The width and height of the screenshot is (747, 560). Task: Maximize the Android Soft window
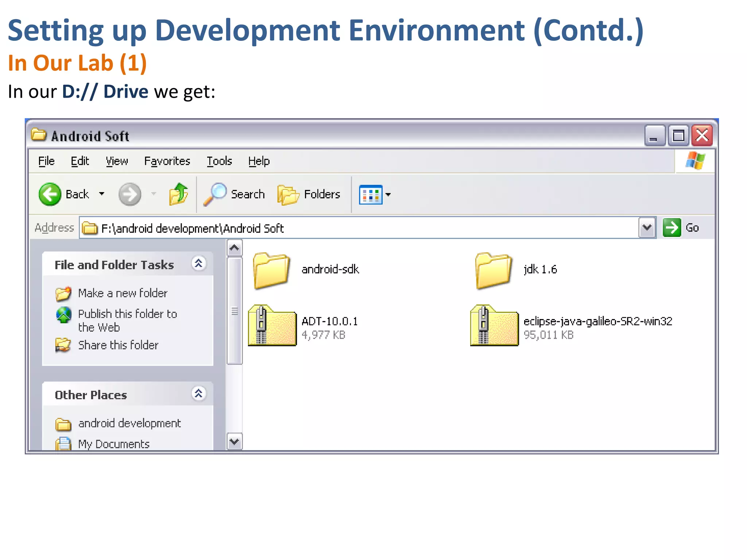click(x=678, y=136)
